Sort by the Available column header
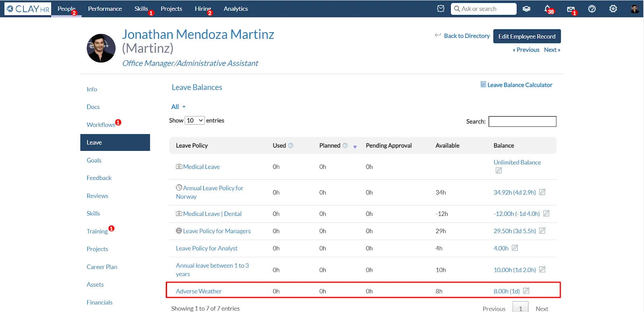Image resolution: width=644 pixels, height=312 pixels. click(448, 146)
